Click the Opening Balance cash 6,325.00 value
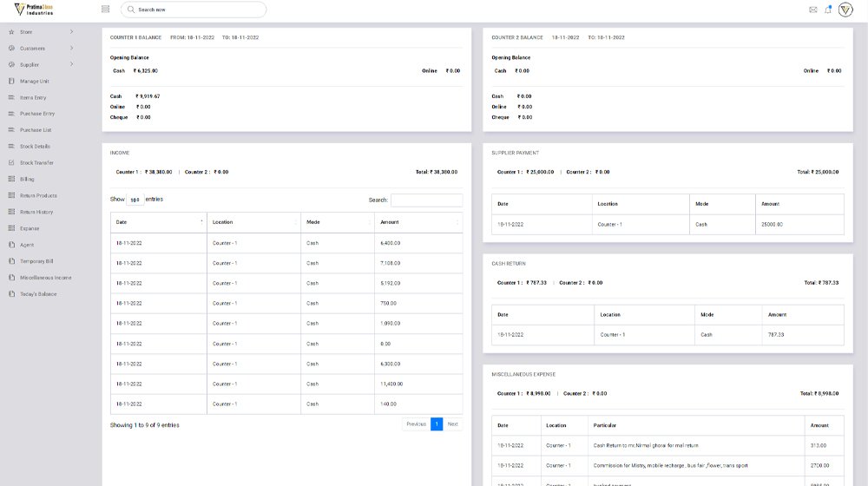 [146, 71]
